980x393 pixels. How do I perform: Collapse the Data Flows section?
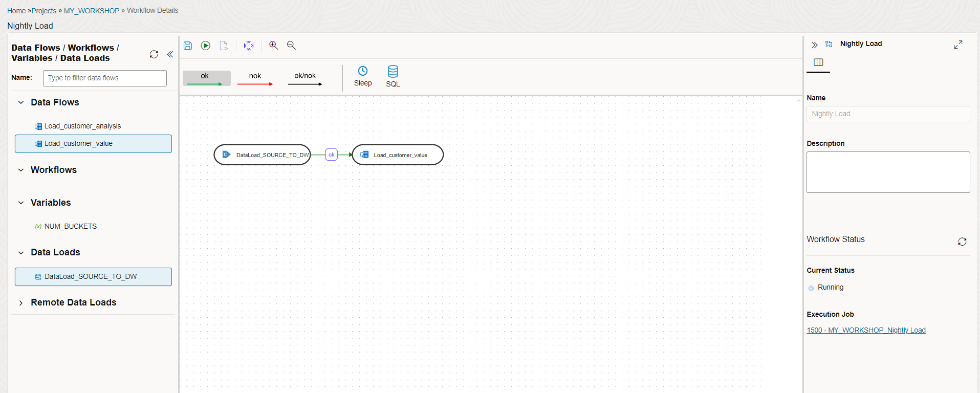21,102
